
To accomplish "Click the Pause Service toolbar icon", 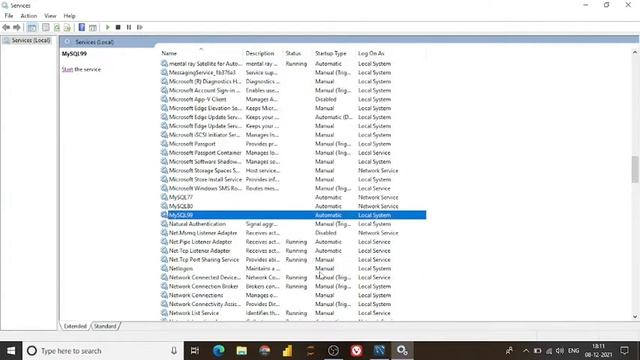I will point(129,27).
